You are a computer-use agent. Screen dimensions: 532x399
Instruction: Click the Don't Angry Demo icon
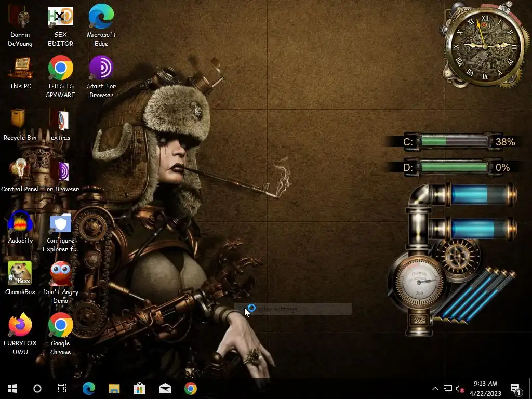coord(61,283)
